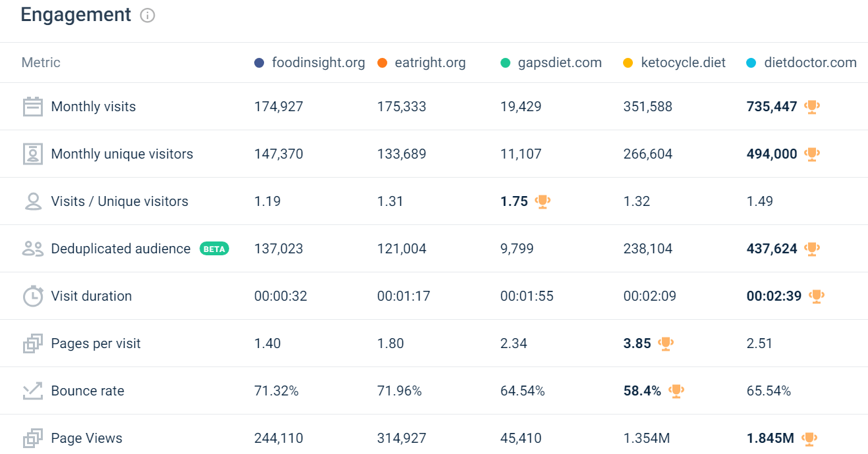Click the 1.40 pages per visit value

pyautogui.click(x=267, y=343)
